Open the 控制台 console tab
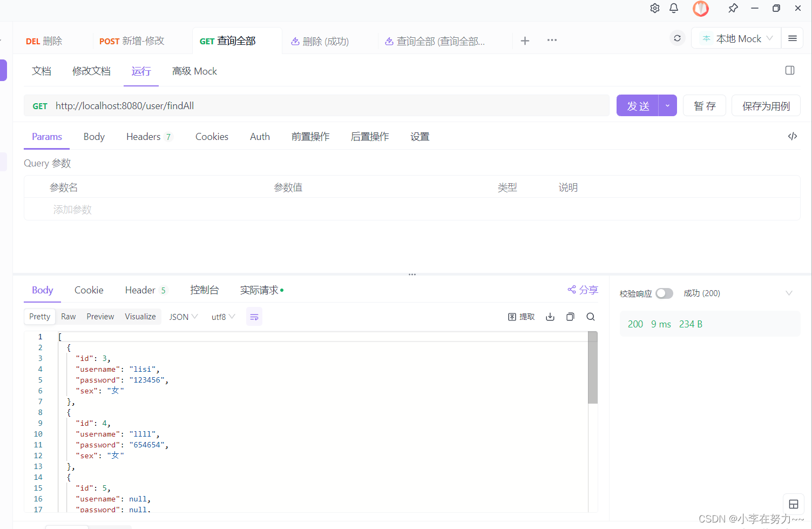The image size is (812, 529). pos(205,290)
